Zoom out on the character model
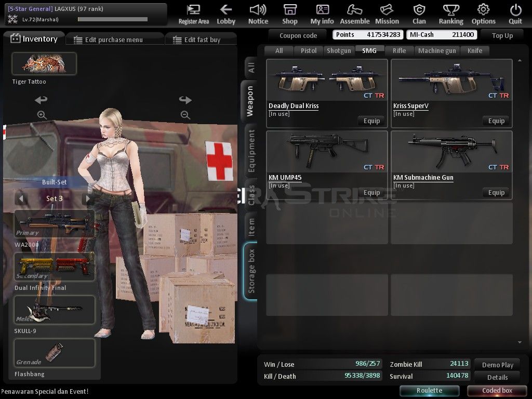 click(x=185, y=115)
